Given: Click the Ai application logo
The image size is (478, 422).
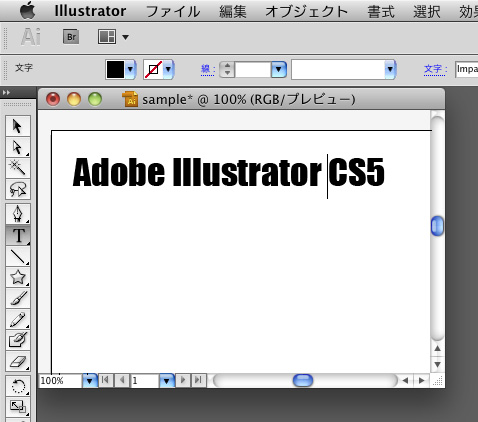Looking at the screenshot, I should click(31, 37).
